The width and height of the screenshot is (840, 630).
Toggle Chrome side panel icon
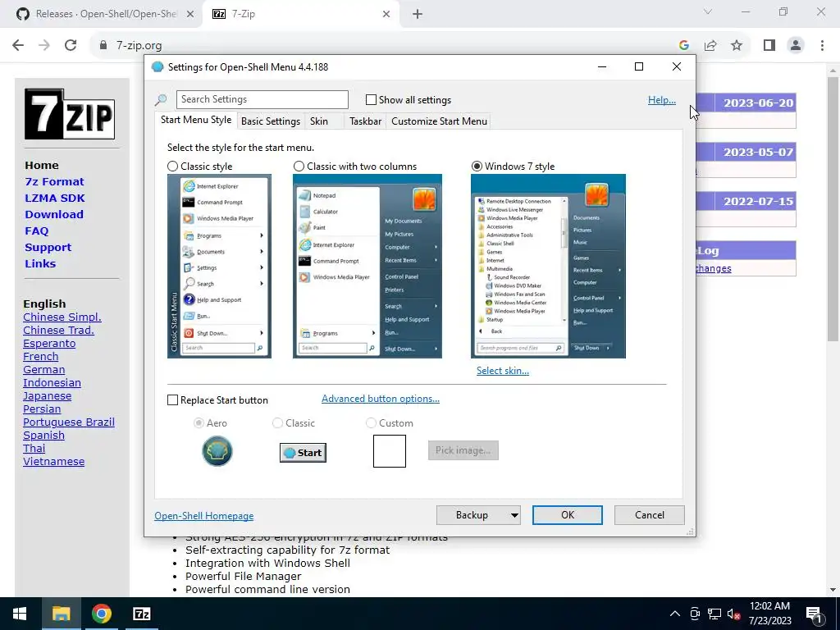click(x=769, y=45)
